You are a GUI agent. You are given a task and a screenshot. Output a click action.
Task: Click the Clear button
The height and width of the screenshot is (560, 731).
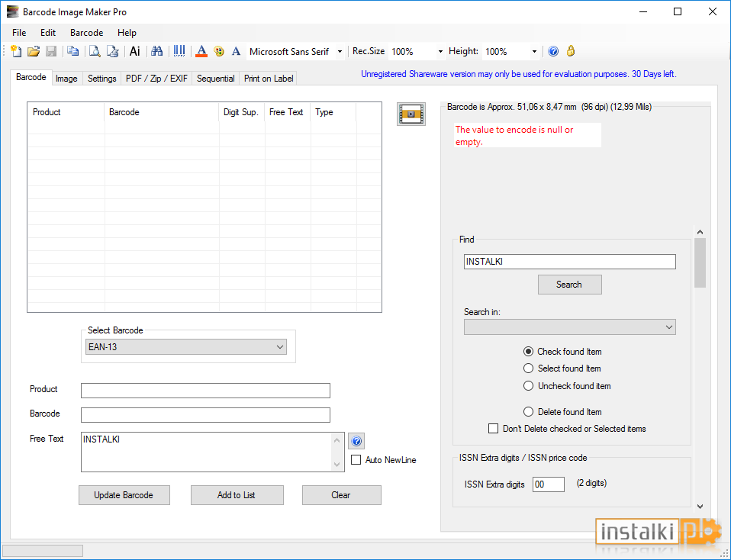tap(341, 495)
